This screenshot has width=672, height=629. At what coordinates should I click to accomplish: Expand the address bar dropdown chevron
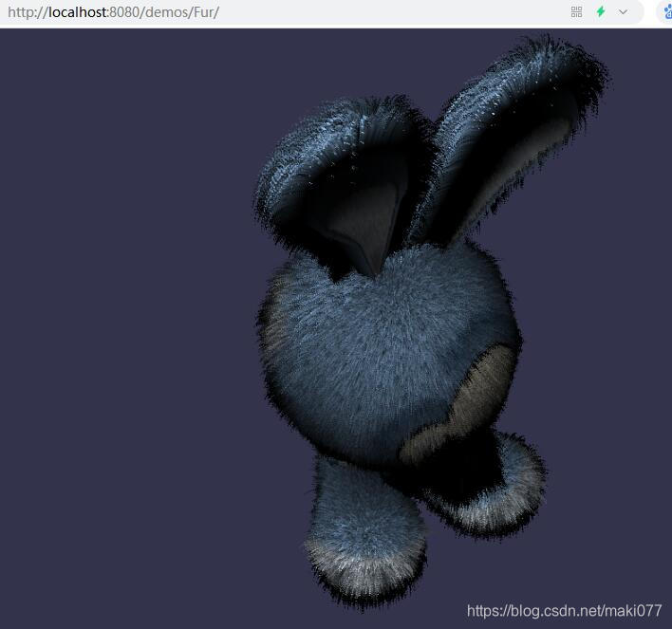(623, 12)
